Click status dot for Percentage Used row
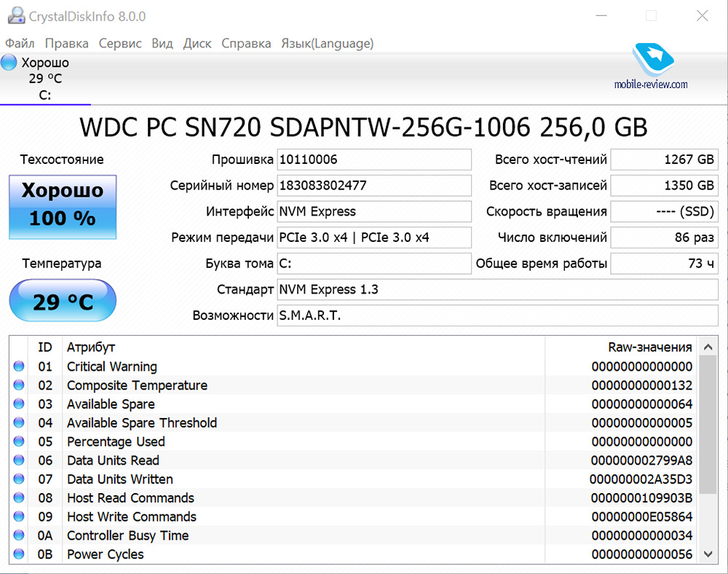The image size is (728, 574). click(19, 441)
